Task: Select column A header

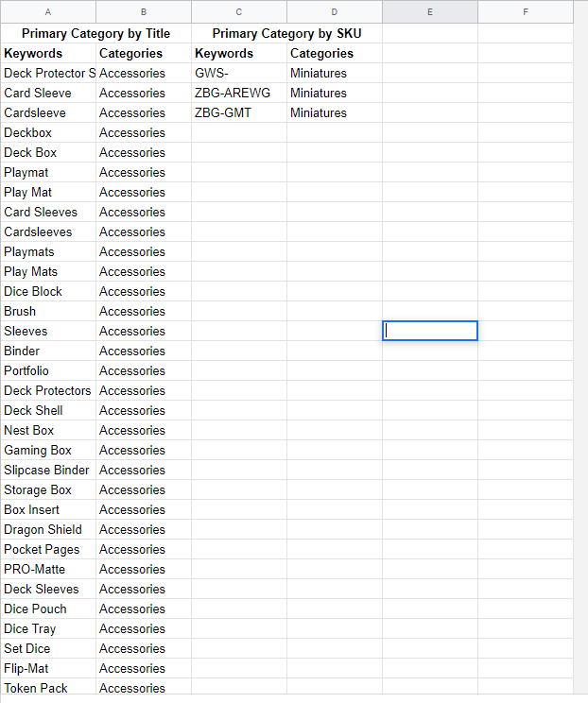Action: click(48, 12)
